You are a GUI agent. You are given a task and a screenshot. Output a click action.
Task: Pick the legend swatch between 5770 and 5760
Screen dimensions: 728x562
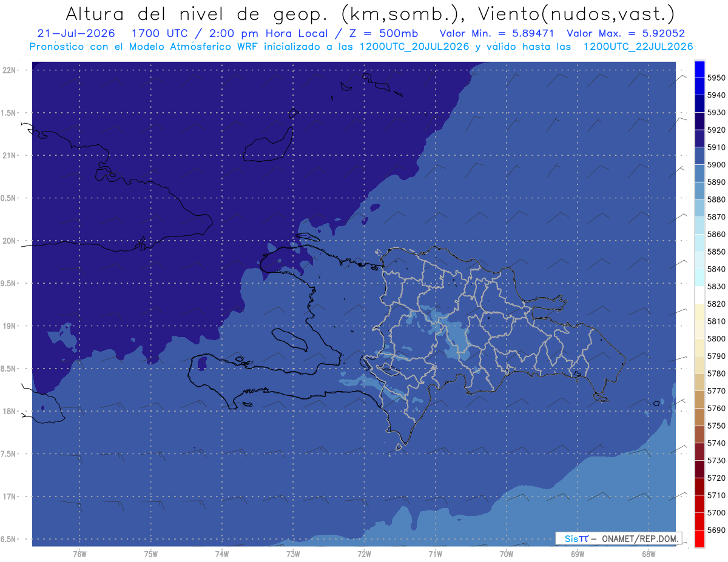(x=699, y=400)
